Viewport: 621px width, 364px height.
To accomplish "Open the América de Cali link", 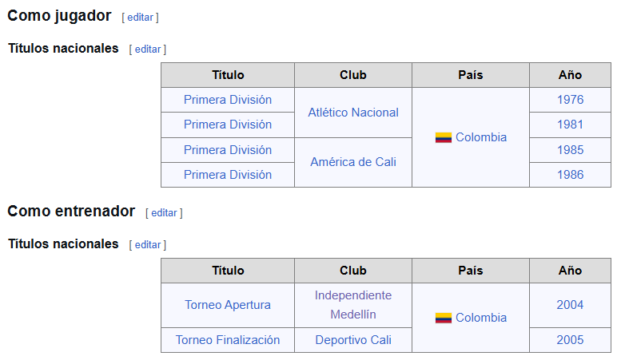I will 353,162.
